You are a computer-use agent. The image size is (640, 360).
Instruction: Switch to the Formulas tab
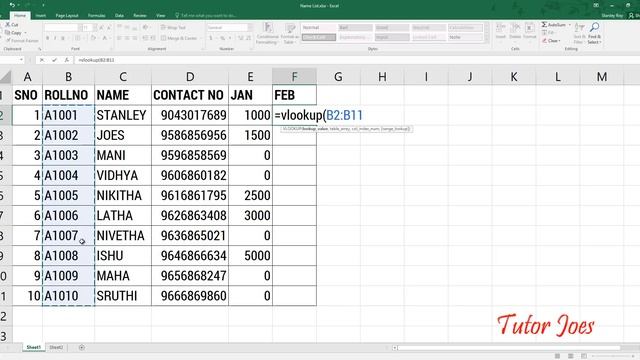tap(97, 16)
